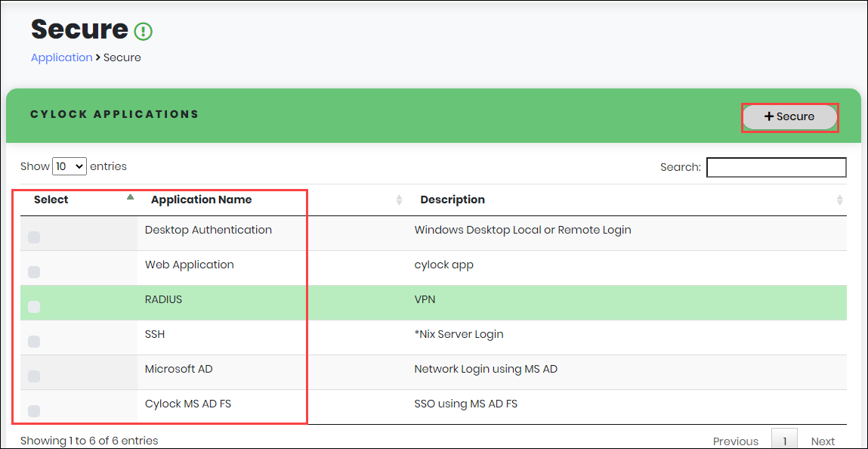Select the RADIUS name cell
Image resolution: width=868 pixels, height=449 pixels.
pos(163,299)
